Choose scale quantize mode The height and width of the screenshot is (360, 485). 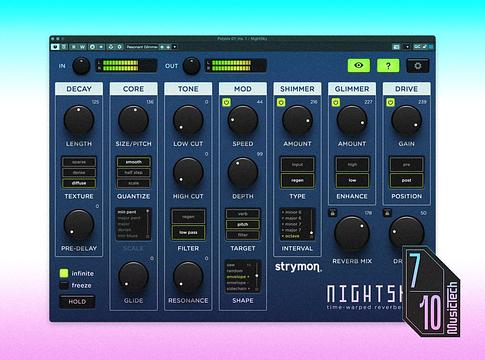[x=134, y=183]
